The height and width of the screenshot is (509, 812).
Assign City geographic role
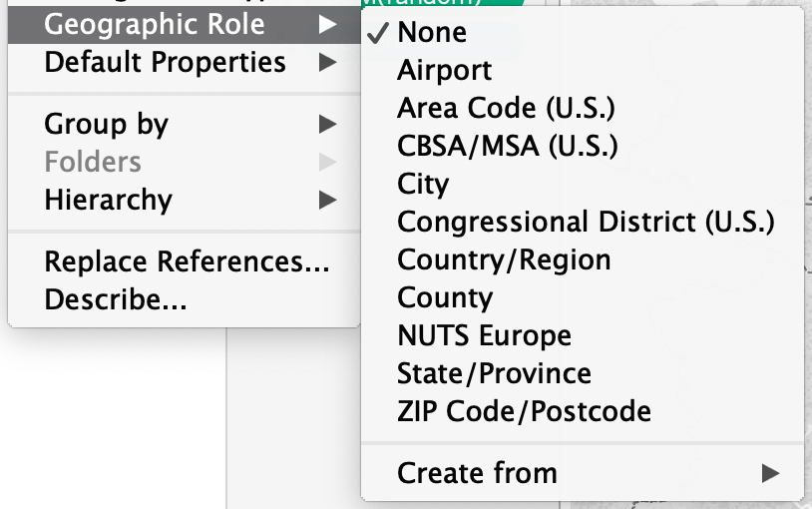click(x=423, y=184)
